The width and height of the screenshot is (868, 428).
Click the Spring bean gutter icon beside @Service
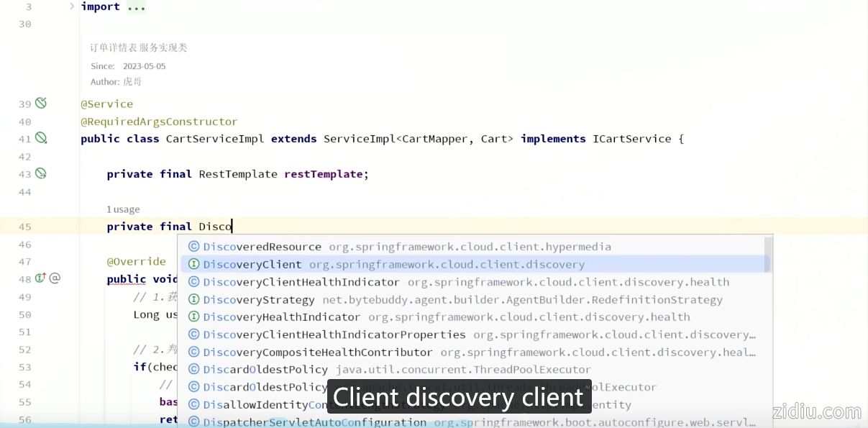[41, 103]
